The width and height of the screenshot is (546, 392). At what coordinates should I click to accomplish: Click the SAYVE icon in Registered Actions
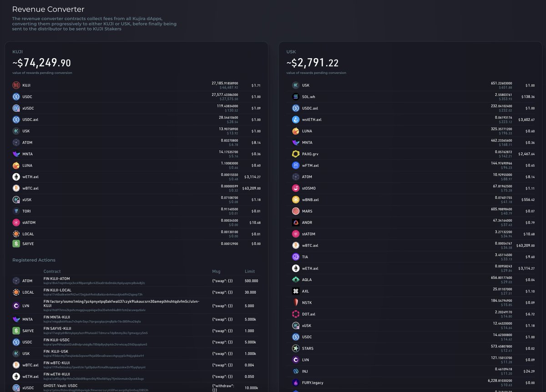[x=16, y=331]
